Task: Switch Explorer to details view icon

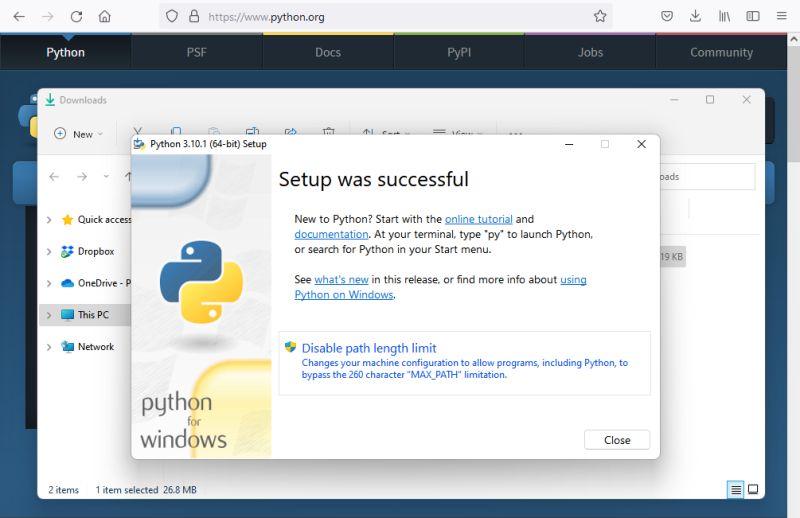Action: 736,490
